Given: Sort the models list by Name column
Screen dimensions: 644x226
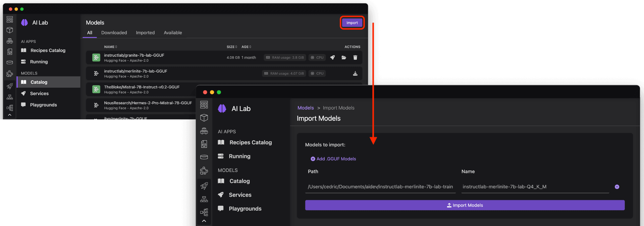Looking at the screenshot, I should 110,47.
